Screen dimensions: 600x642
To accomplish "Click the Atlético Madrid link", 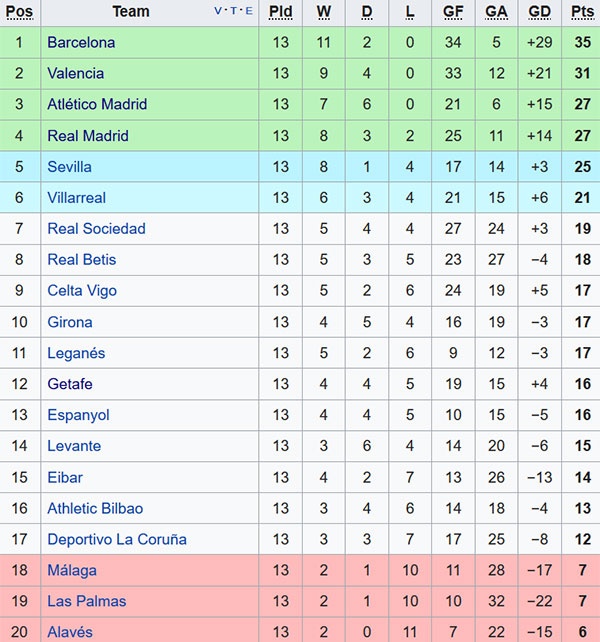I will [x=97, y=105].
